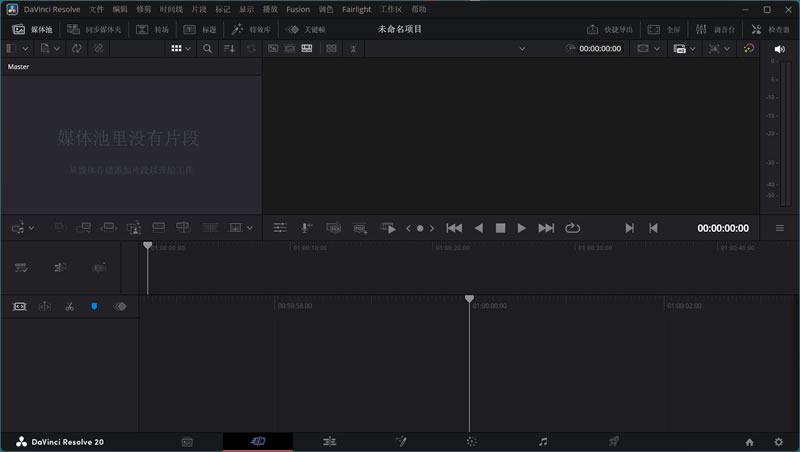Play the timeline forward
The width and height of the screenshot is (800, 452).
(521, 228)
